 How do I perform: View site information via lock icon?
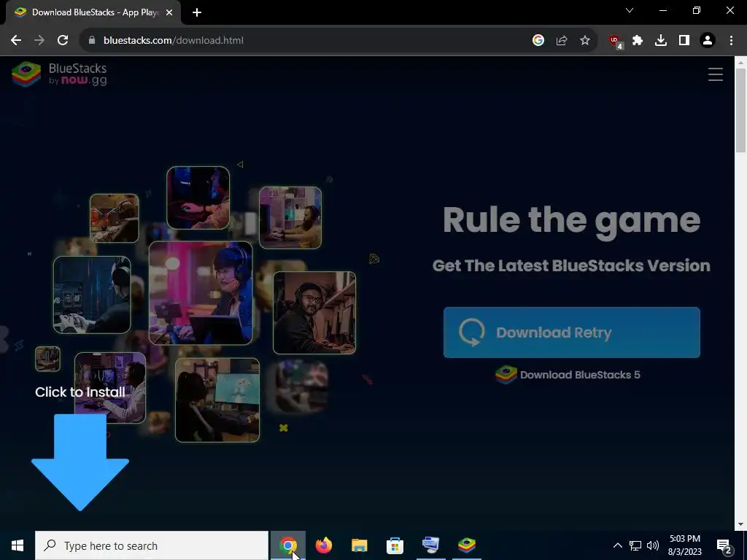tap(92, 41)
